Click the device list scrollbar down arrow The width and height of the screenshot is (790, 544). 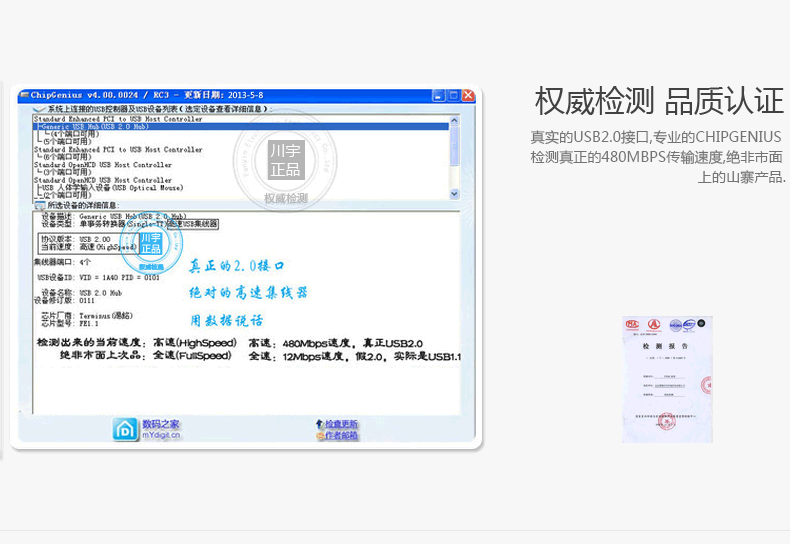pyautogui.click(x=454, y=194)
